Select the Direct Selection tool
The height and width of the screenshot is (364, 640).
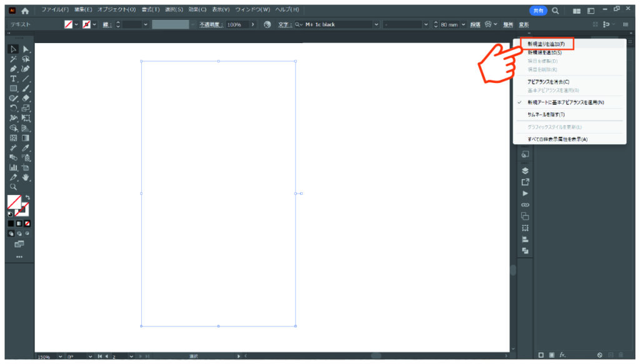pyautogui.click(x=26, y=49)
